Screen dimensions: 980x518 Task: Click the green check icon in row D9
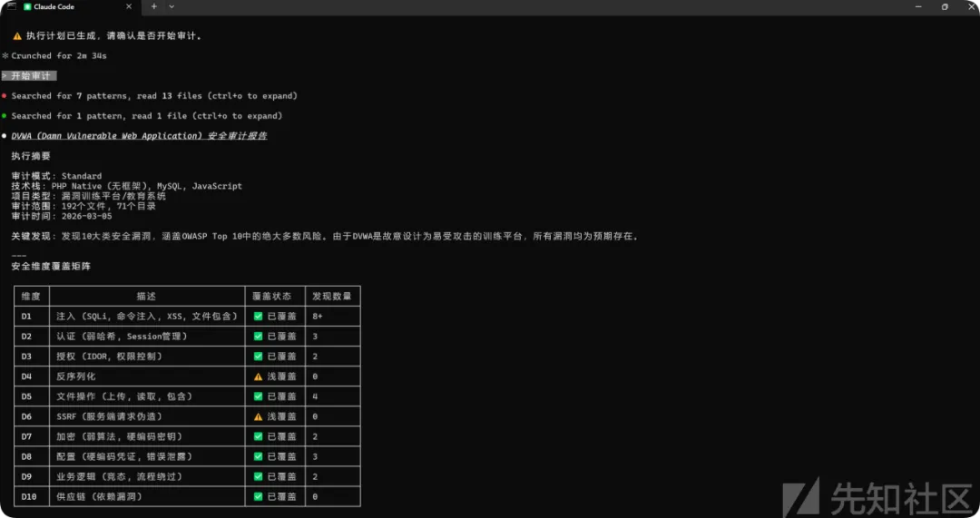click(x=258, y=477)
